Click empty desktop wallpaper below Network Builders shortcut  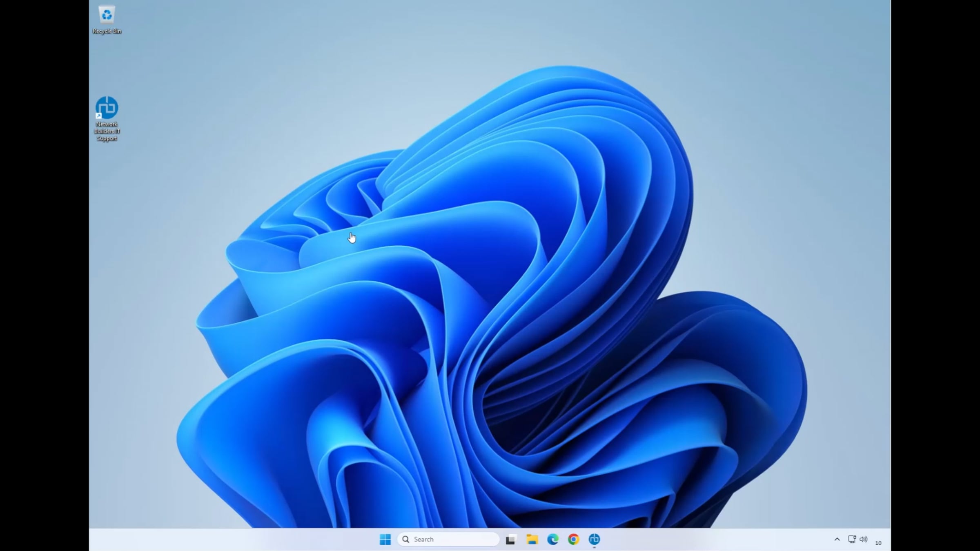pyautogui.click(x=107, y=212)
